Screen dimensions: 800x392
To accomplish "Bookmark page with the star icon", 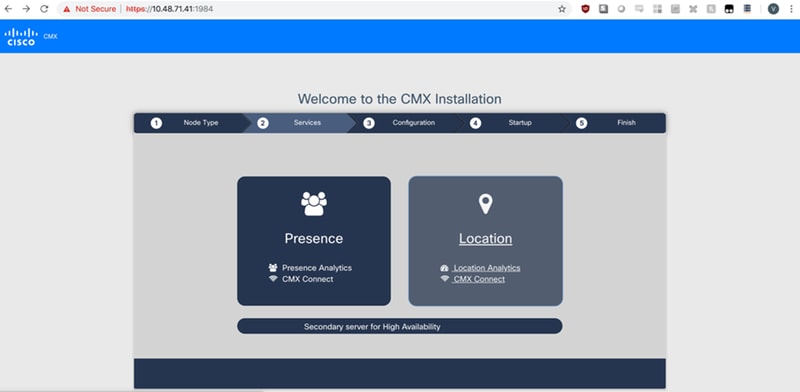I will (x=562, y=9).
